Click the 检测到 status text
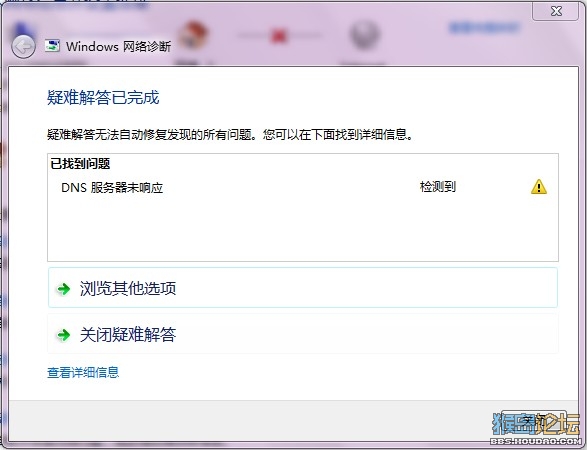Image resolution: width=587 pixels, height=450 pixels. coord(438,186)
